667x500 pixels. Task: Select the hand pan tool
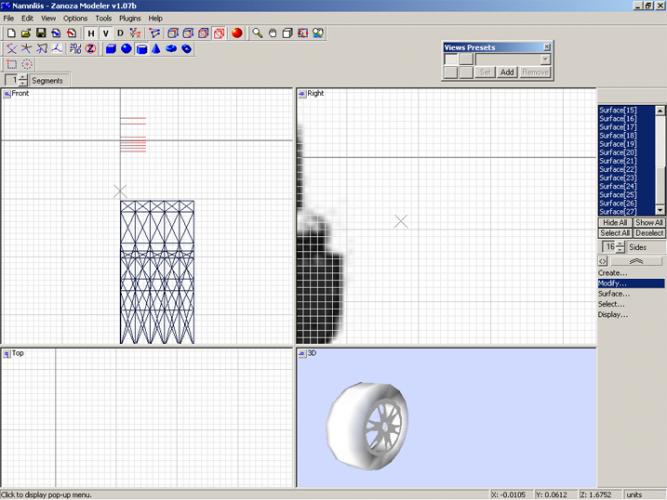(x=272, y=33)
